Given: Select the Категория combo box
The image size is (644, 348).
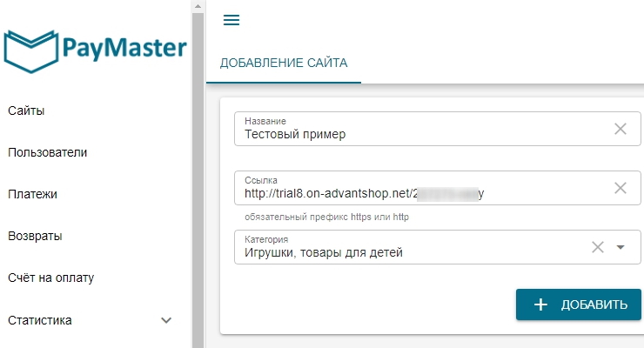Looking at the screenshot, I should pos(409,252).
